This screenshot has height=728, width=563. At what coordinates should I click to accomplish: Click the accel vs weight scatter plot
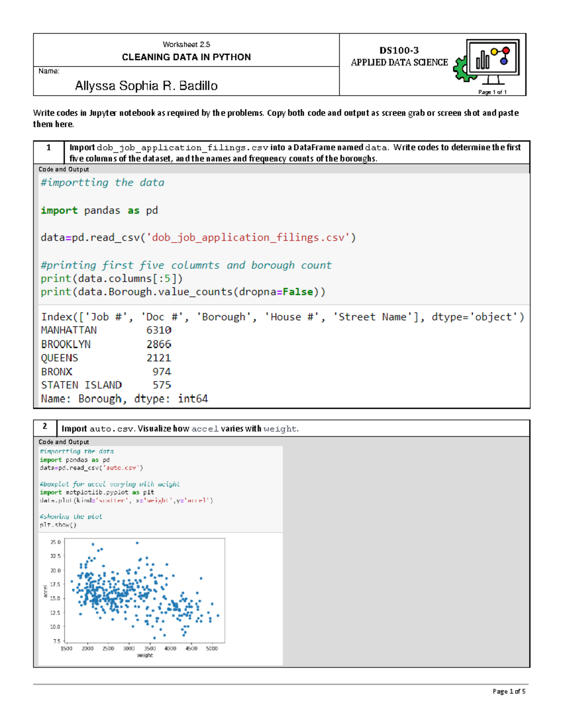[x=145, y=591]
